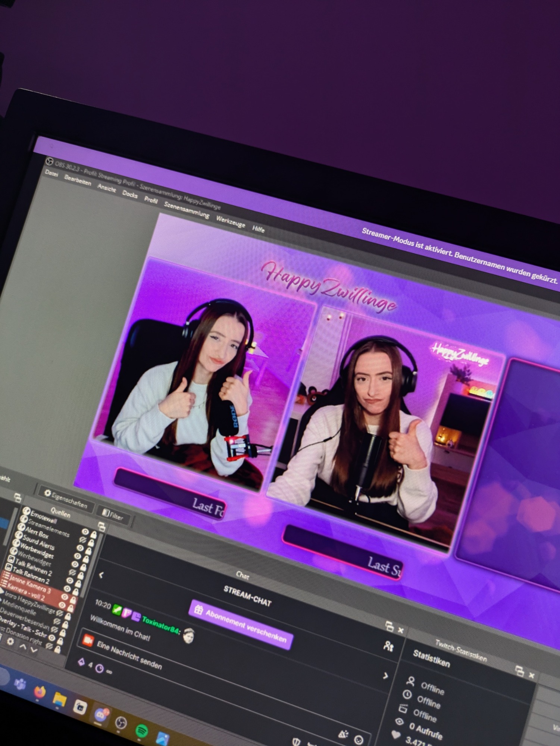Image resolution: width=560 pixels, height=746 pixels.
Task: Pop out the Quellen dock panel
Action: click(x=101, y=526)
